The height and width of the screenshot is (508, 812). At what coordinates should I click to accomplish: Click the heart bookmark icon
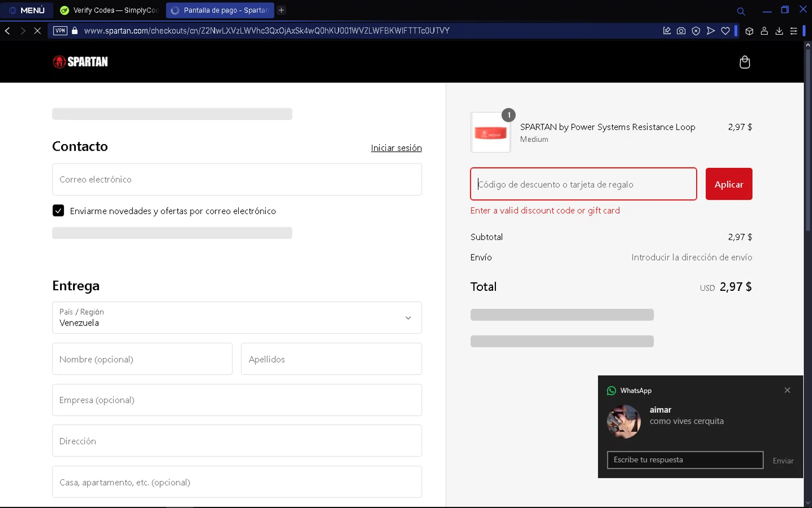point(725,31)
